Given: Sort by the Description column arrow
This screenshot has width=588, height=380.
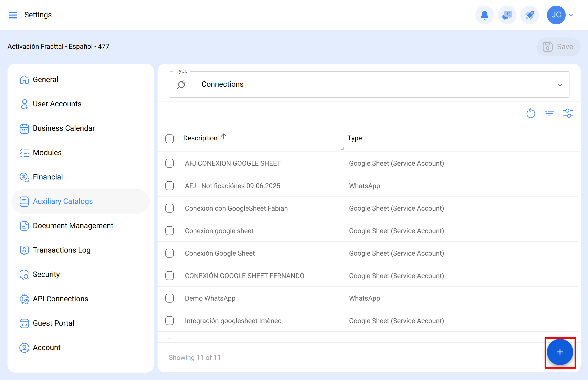Looking at the screenshot, I should [x=224, y=136].
